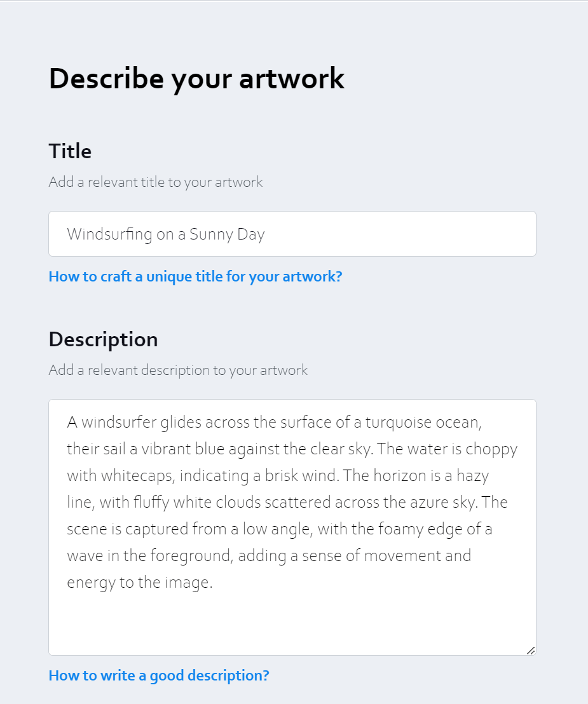Place cursor after 'energy to the image.'
This screenshot has width=588, height=704.
tap(214, 583)
